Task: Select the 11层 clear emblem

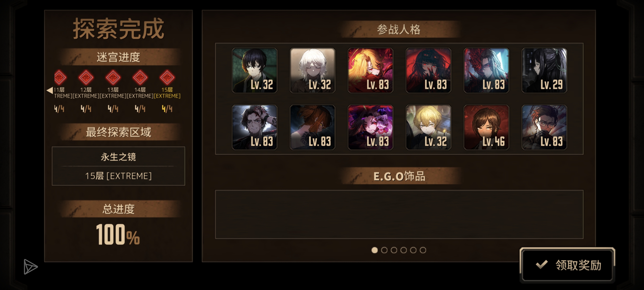Action: 60,78
